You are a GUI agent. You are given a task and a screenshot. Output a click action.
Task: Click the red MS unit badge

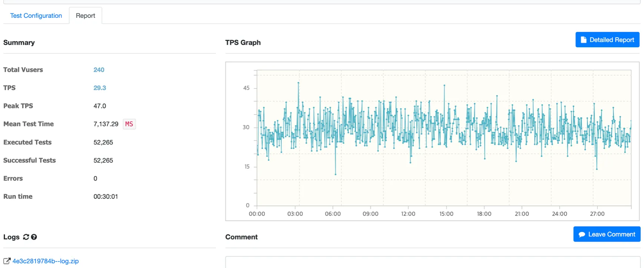129,124
